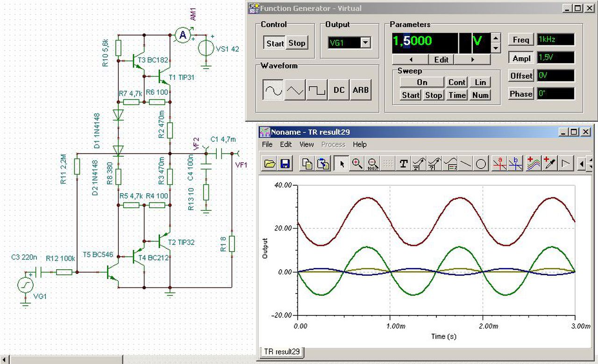Click the curve label icon with small T
This screenshot has width=598, height=364.
click(x=419, y=164)
